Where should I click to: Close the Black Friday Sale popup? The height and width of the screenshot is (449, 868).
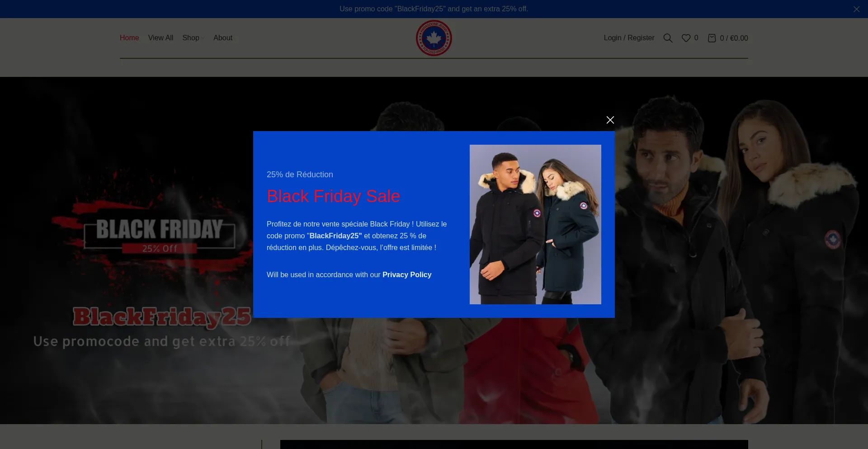click(x=610, y=120)
